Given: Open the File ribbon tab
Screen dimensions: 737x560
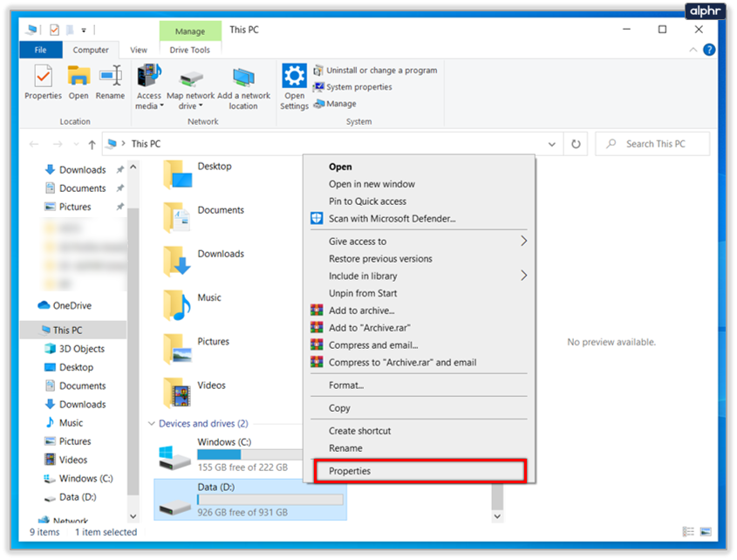Looking at the screenshot, I should (x=41, y=50).
